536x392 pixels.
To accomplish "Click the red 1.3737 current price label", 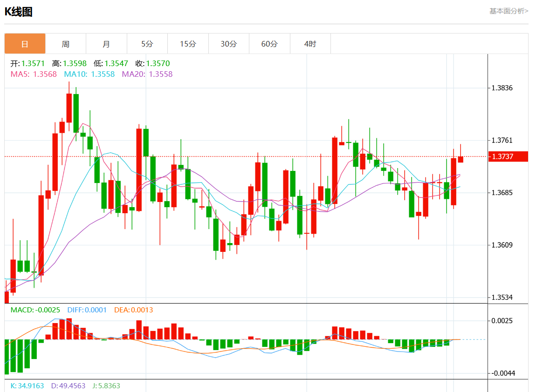I will (x=508, y=156).
